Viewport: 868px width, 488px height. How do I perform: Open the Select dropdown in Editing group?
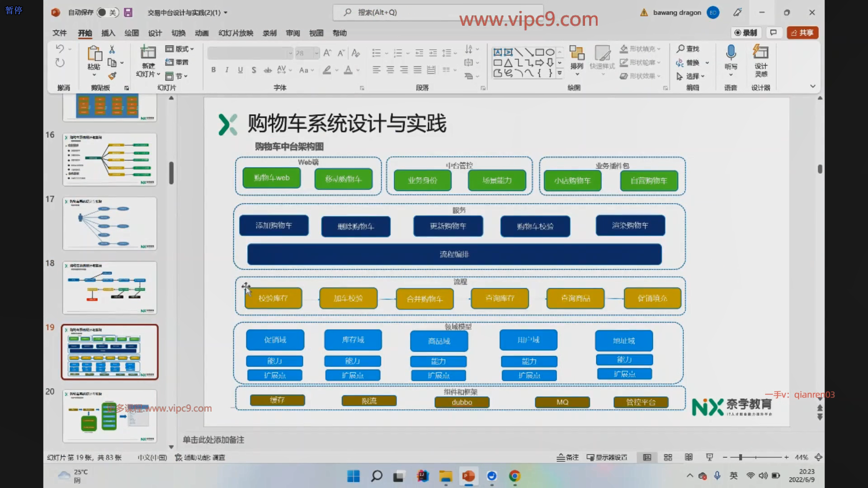[x=692, y=76]
